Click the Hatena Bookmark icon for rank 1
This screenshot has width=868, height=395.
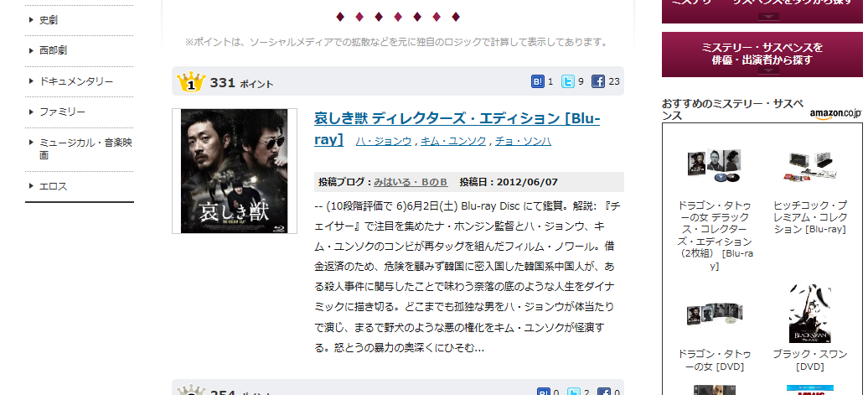coord(538,81)
